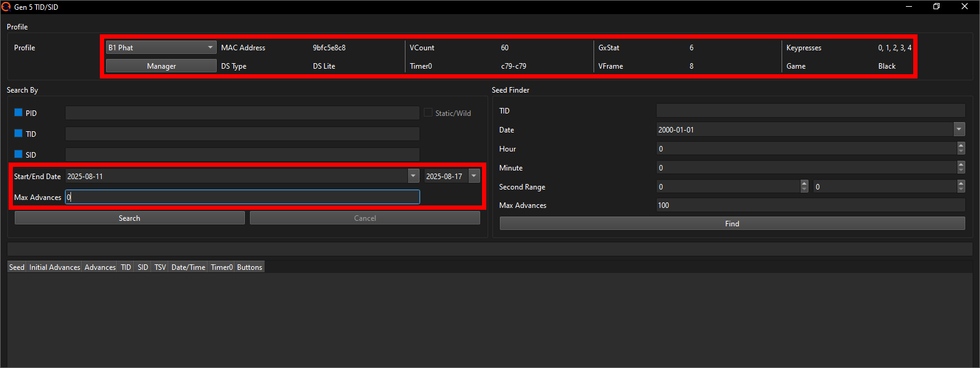The height and width of the screenshot is (368, 980).
Task: Focus the Seed Finder TID field
Action: pos(811,110)
